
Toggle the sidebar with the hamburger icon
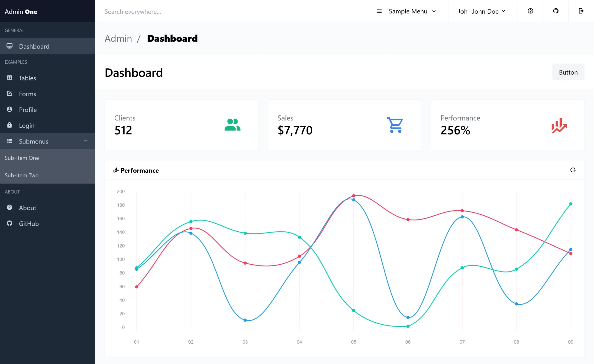pos(379,11)
